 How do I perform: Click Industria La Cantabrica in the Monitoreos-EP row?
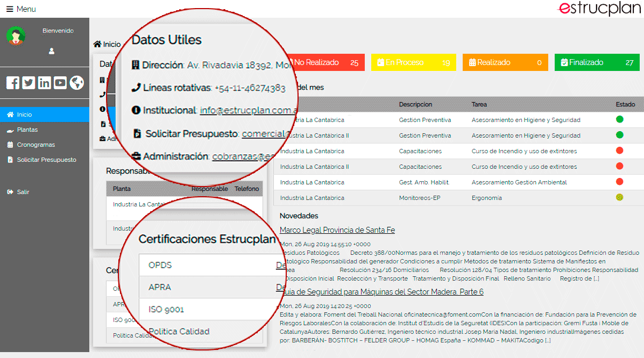point(312,198)
